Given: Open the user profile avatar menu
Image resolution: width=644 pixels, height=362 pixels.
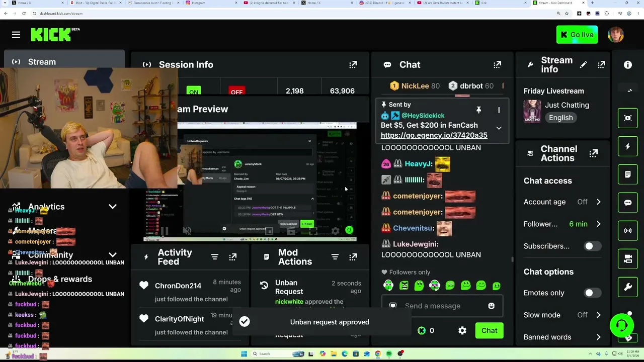Looking at the screenshot, I should click(x=615, y=35).
